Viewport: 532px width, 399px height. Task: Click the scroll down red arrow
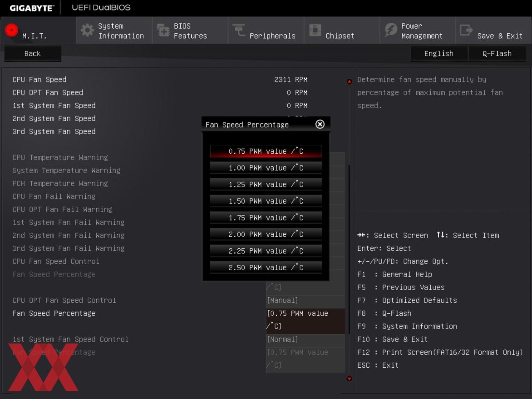click(x=349, y=378)
